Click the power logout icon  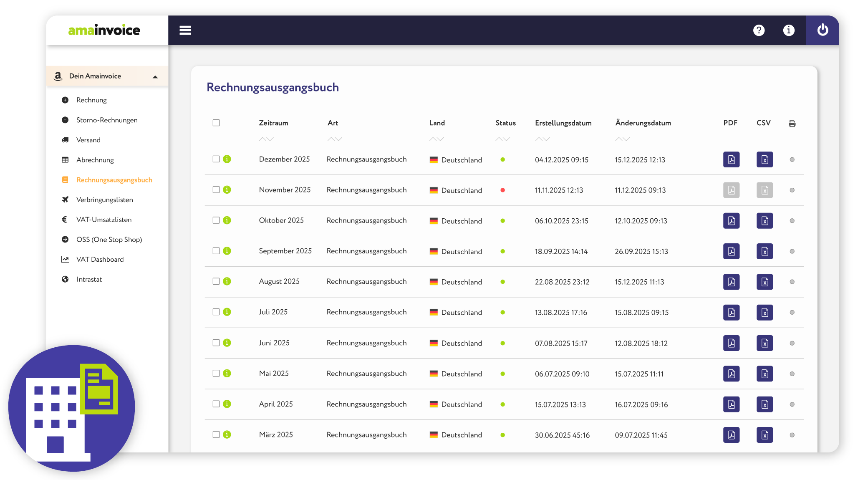pyautogui.click(x=823, y=30)
